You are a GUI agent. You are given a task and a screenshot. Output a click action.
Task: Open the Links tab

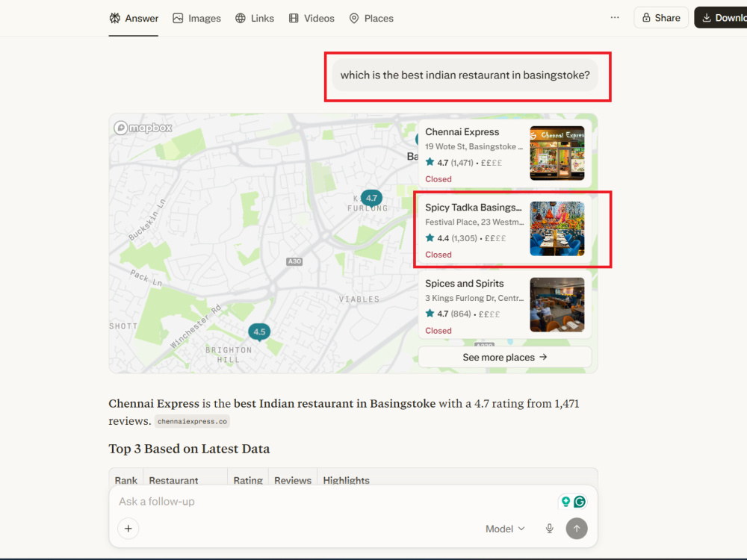coord(255,18)
